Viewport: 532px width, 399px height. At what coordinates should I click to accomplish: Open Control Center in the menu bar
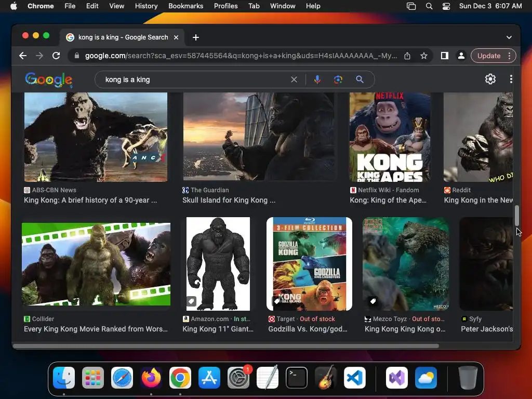(x=446, y=6)
